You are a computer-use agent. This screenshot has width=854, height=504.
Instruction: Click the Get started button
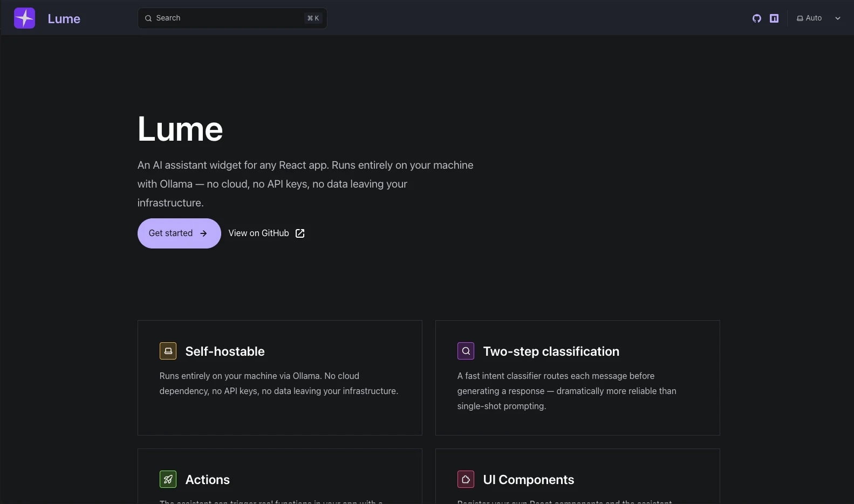(179, 233)
